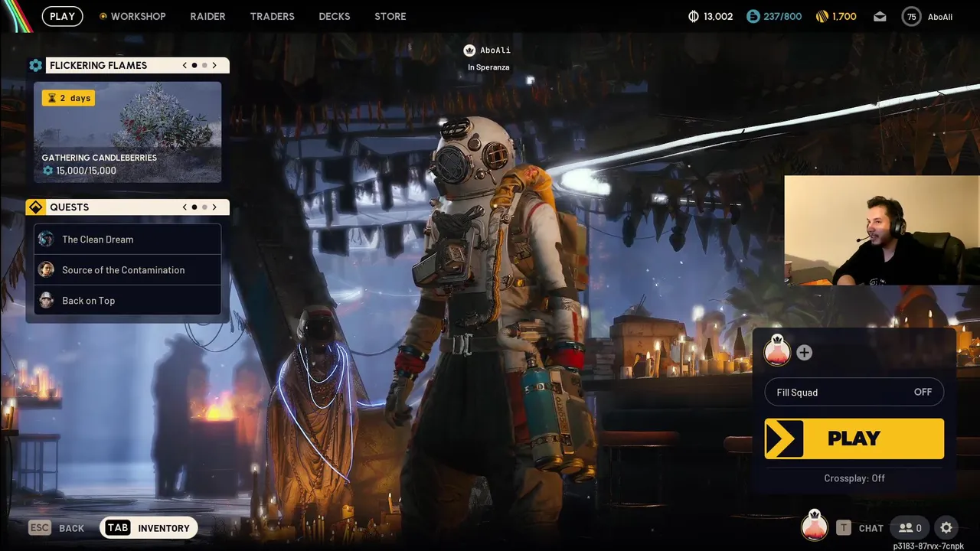Screen dimensions: 980x551
Task: Open the STORE tab
Action: pos(390,16)
